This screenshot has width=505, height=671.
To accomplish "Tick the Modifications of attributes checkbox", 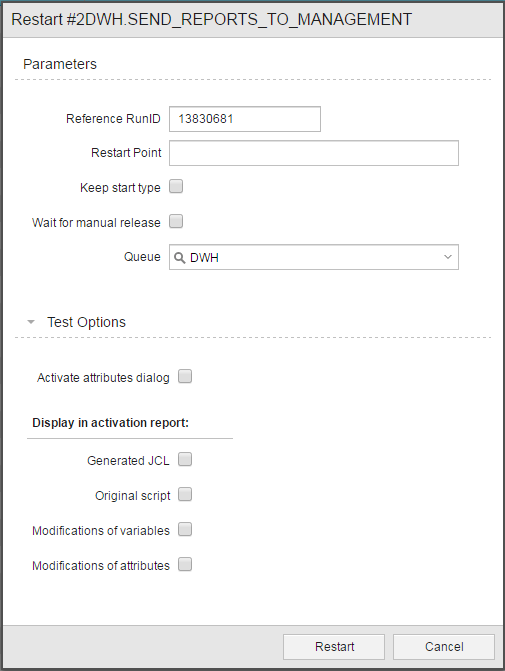I will click(185, 564).
